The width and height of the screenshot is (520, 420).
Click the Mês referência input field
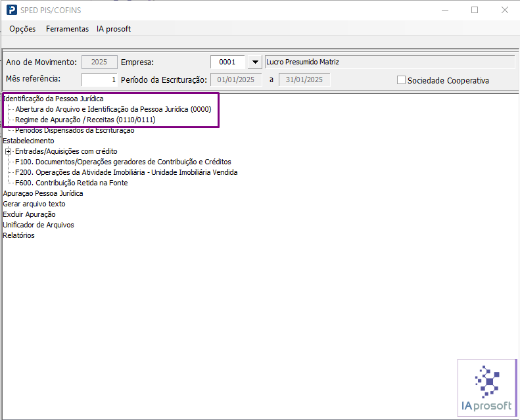click(x=99, y=80)
